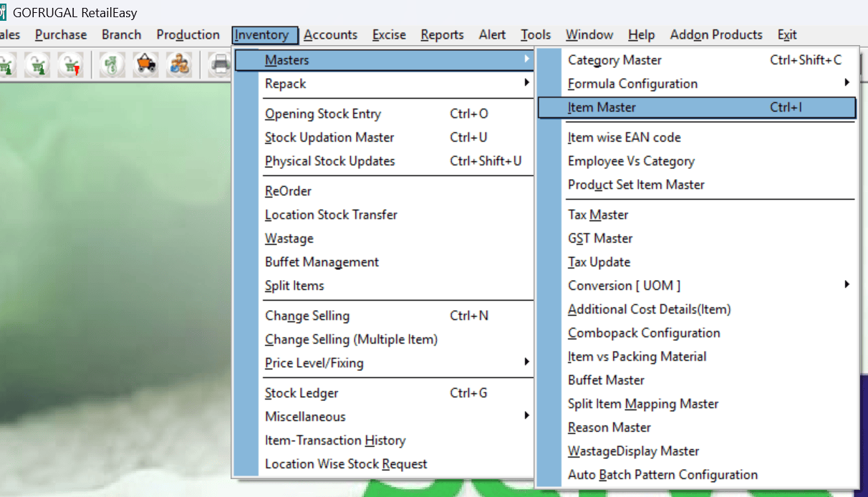
Task: Open the Addon Products menu
Action: (716, 34)
